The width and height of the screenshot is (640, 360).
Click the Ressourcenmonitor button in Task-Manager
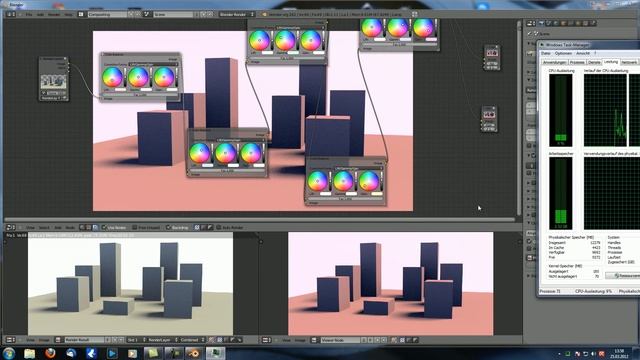click(623, 276)
